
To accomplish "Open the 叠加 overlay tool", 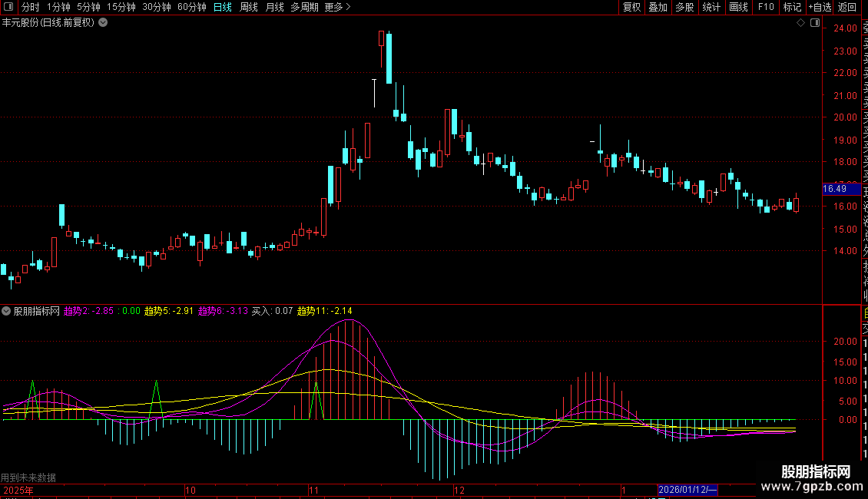I will pos(658,8).
